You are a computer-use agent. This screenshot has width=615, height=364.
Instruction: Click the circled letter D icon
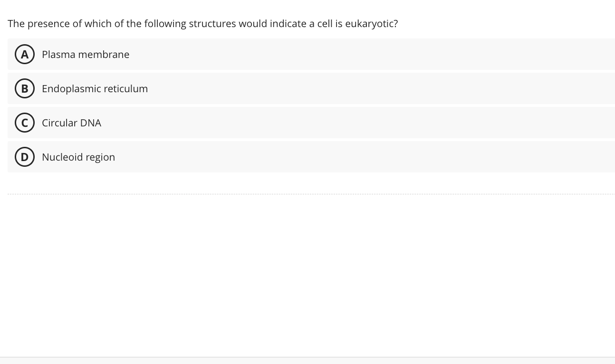pos(25,157)
